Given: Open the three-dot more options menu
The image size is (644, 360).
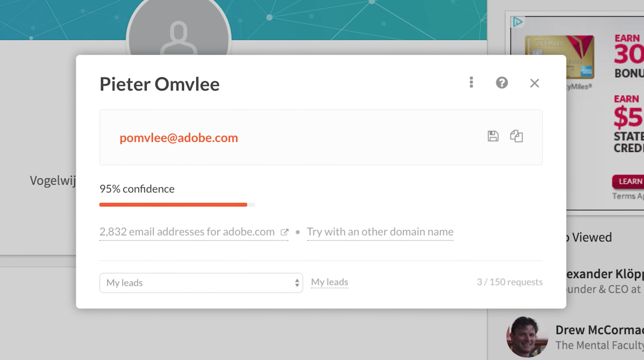Looking at the screenshot, I should pos(471,82).
